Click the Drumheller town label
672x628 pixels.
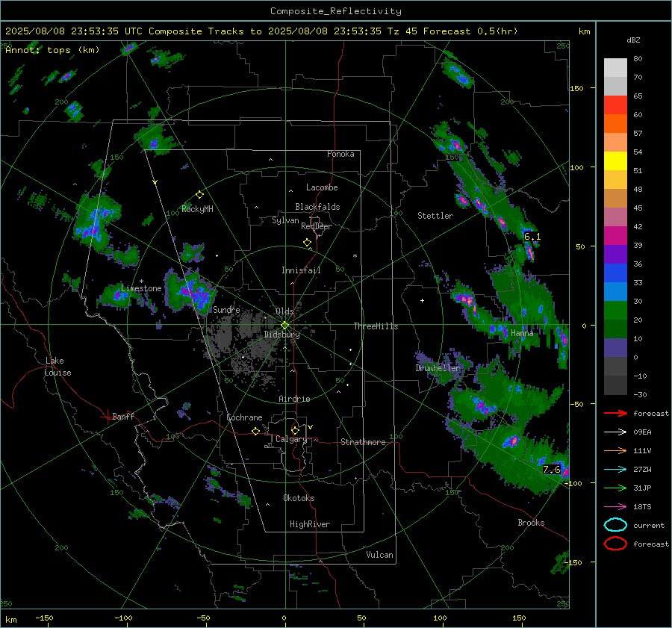pos(438,368)
